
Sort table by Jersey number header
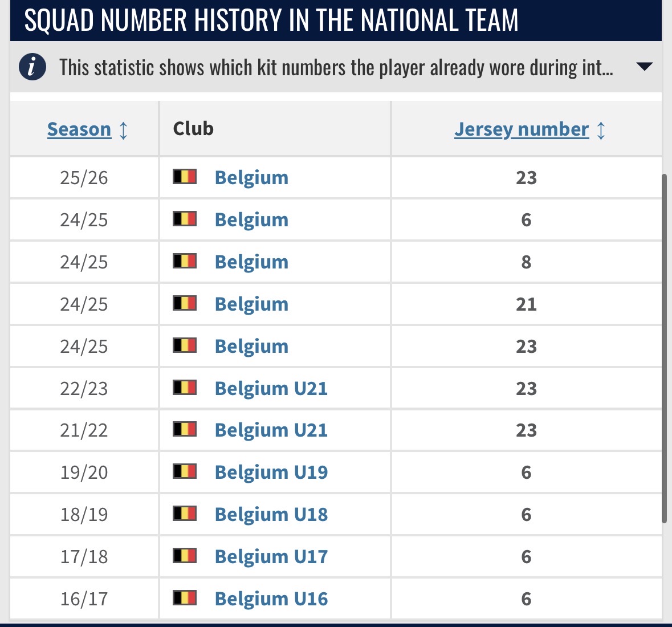pyautogui.click(x=521, y=129)
